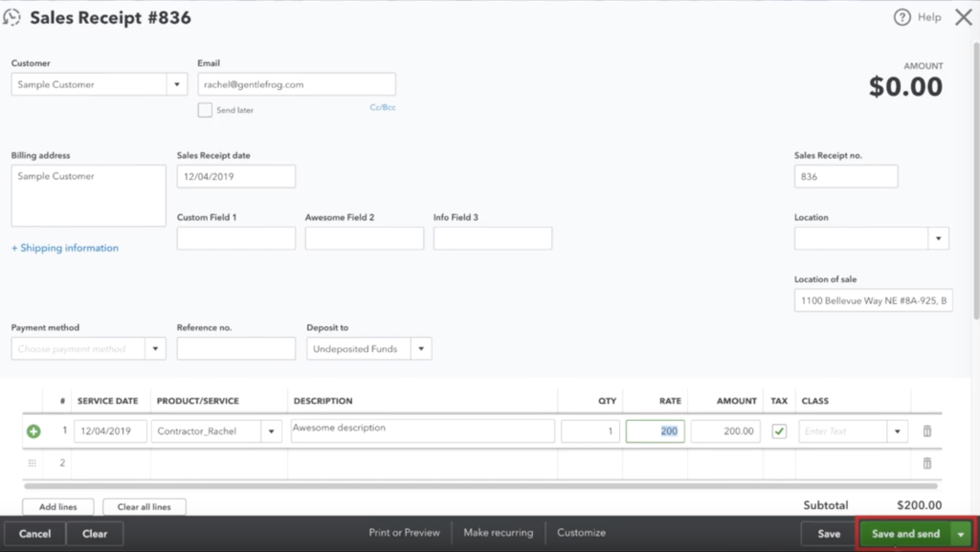The width and height of the screenshot is (980, 552).
Task: Click Customize in the bottom bar
Action: tap(581, 533)
